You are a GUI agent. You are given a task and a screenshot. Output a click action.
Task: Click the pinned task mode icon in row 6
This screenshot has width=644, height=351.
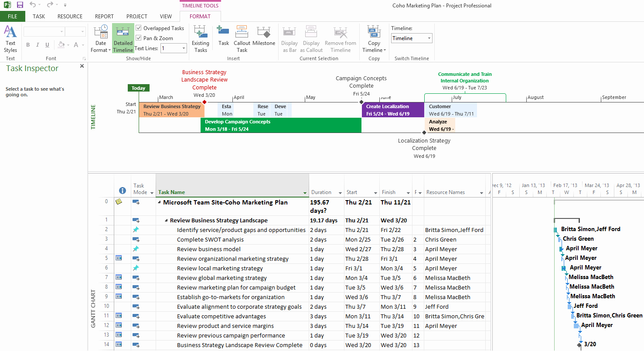[136, 268]
